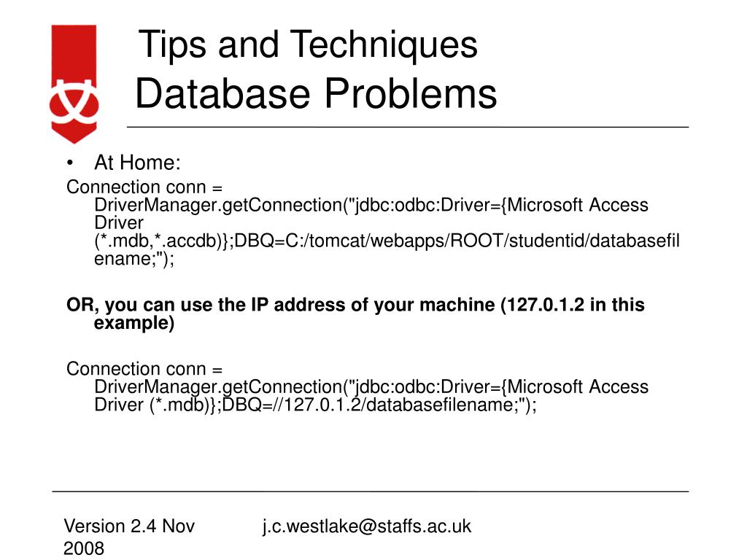Click the horizontal line under the title
This screenshot has width=747, height=560.
408,127
